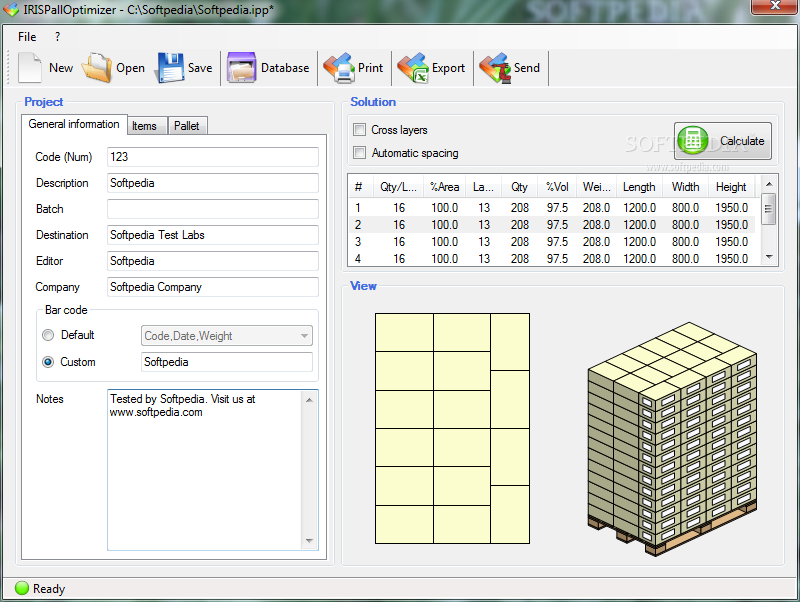Click the green Ready status indicator
This screenshot has height=602, width=800.
point(22,588)
